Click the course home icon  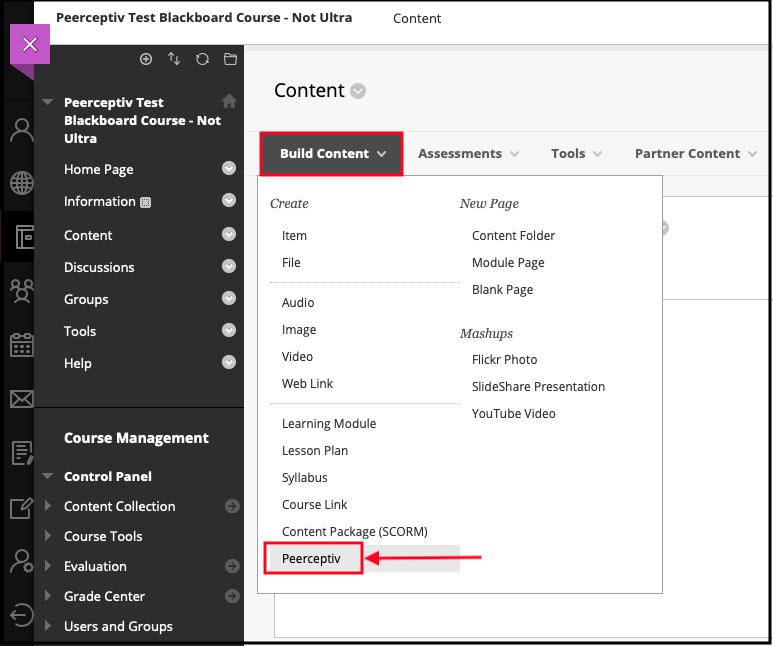click(x=229, y=101)
